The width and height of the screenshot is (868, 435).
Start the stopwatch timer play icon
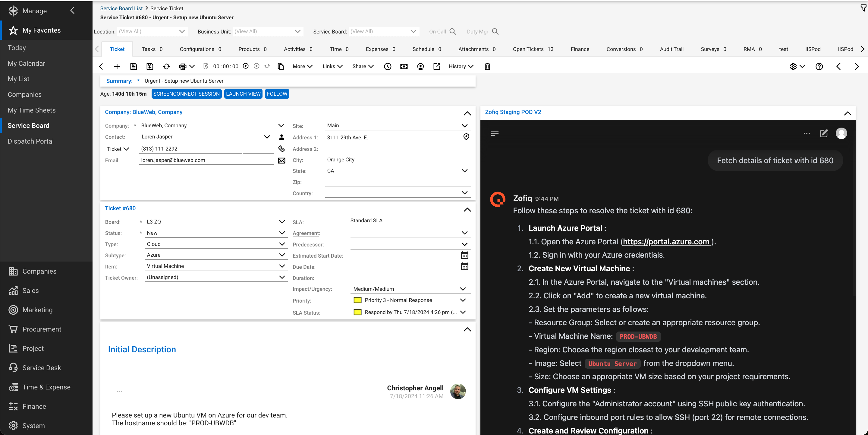(x=246, y=66)
